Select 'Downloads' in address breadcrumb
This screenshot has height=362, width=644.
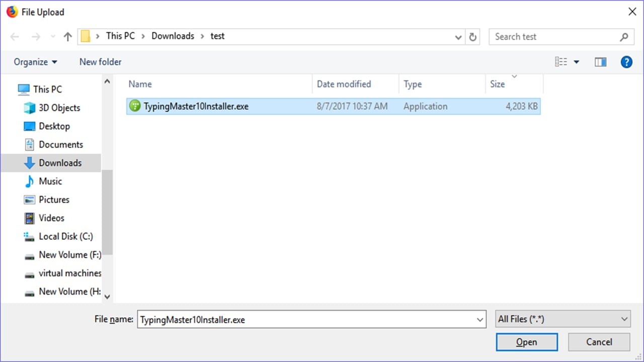(x=173, y=36)
